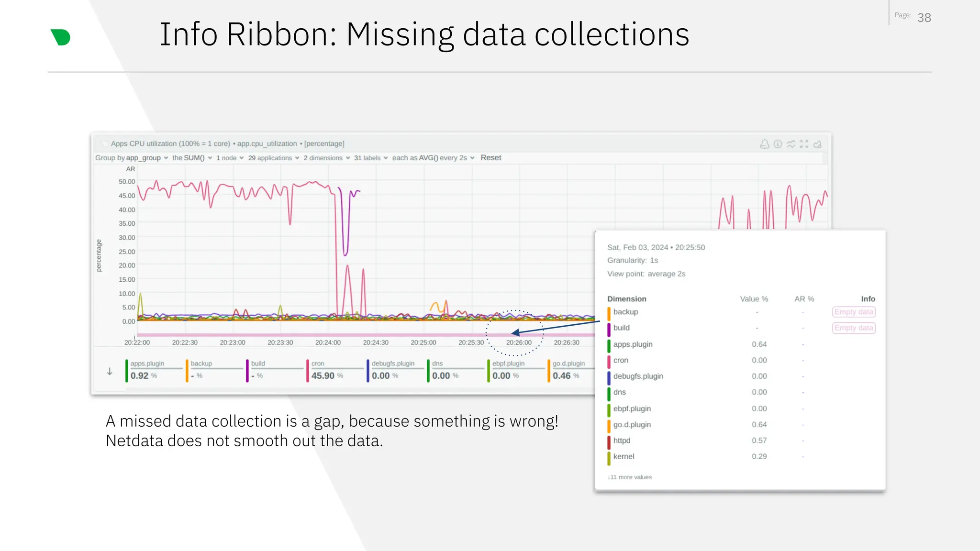Viewport: 980px width, 551px height.
Task: Click cron row in popup
Action: [741, 360]
